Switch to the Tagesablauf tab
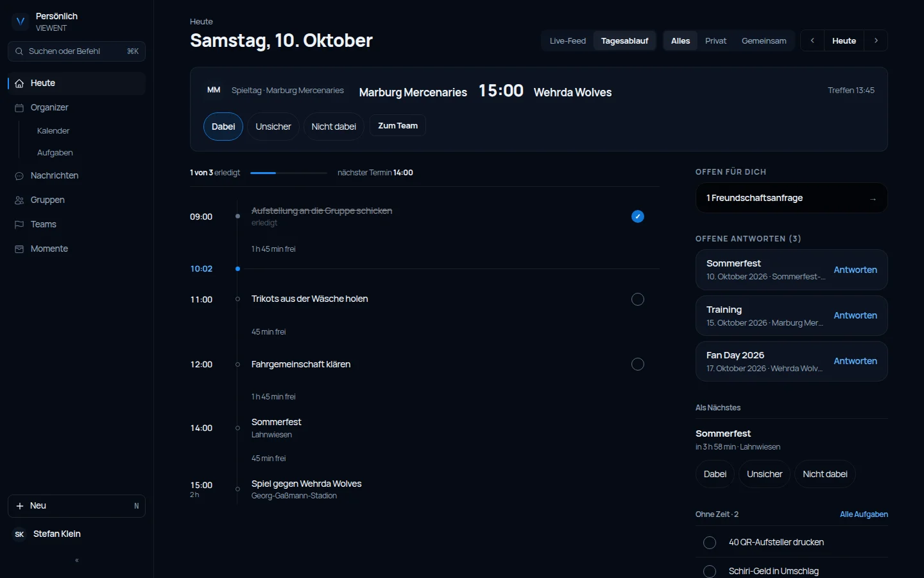 [624, 40]
